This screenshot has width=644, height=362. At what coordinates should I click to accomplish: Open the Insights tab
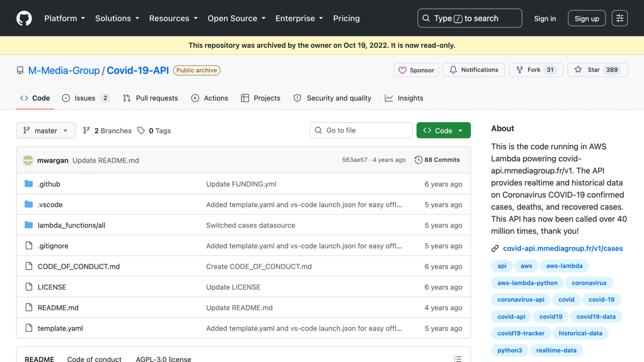(404, 98)
